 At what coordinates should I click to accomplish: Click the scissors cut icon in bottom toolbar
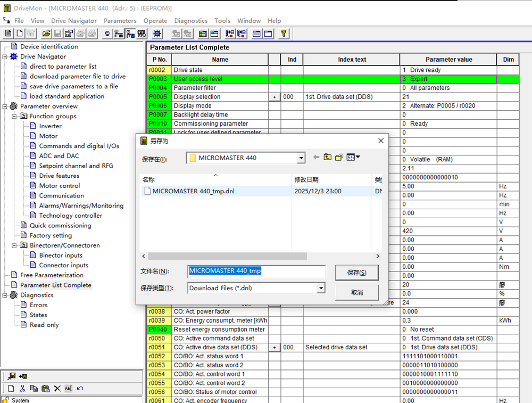[22, 388]
